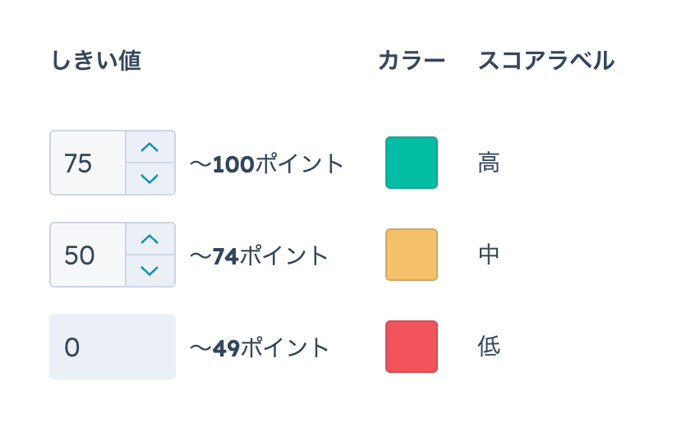
Task: Click up arrow on the 75 threshold stepper
Action: coord(150,147)
